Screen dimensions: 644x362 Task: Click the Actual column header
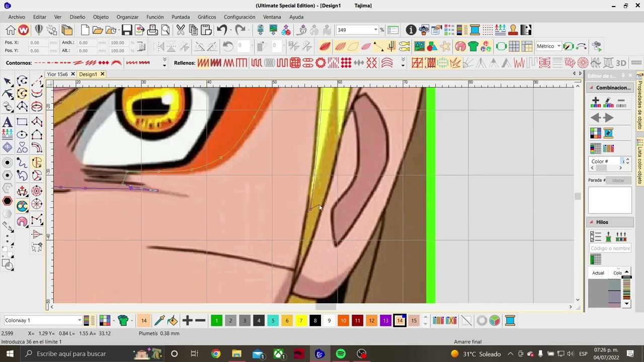[598, 273]
